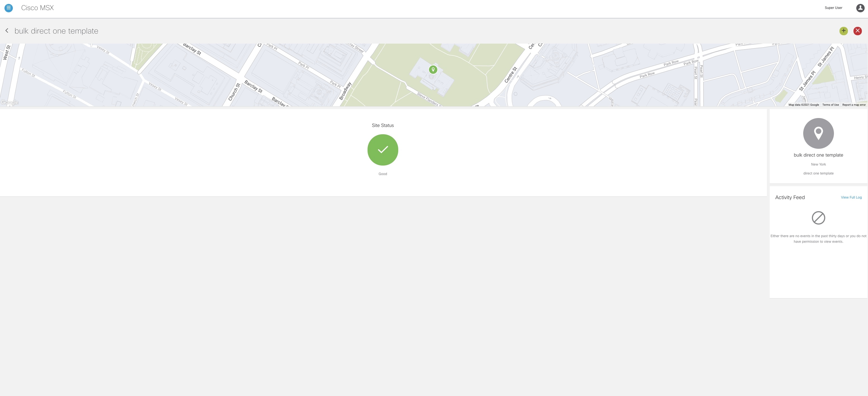Go back using the left arrow
This screenshot has width=868, height=396.
[x=7, y=31]
